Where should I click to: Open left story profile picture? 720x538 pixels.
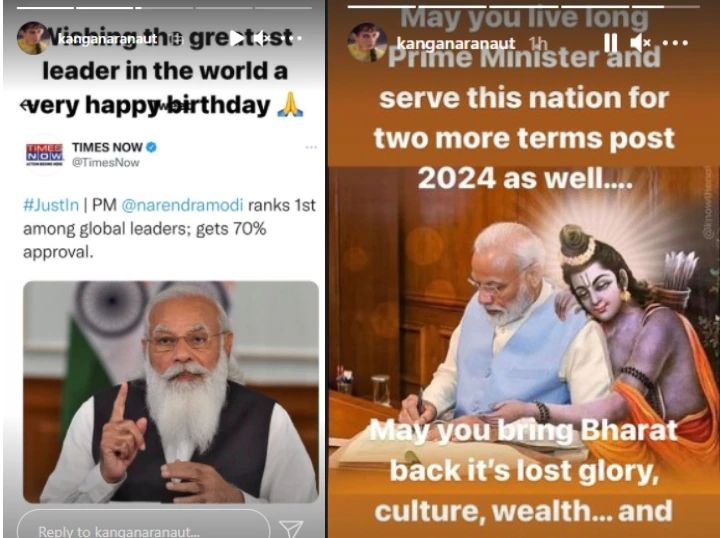coord(32,39)
